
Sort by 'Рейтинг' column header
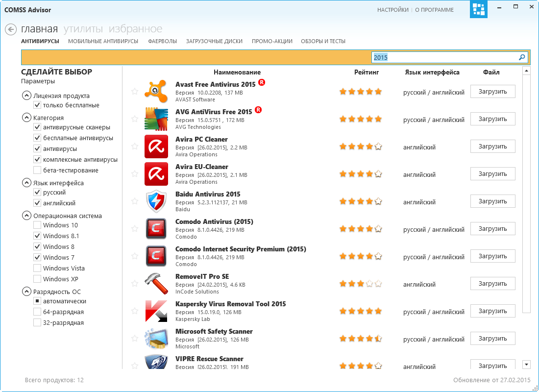tap(367, 72)
